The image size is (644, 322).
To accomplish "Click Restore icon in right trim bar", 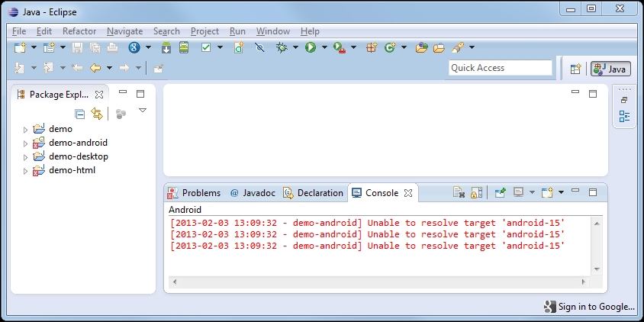I will (624, 100).
